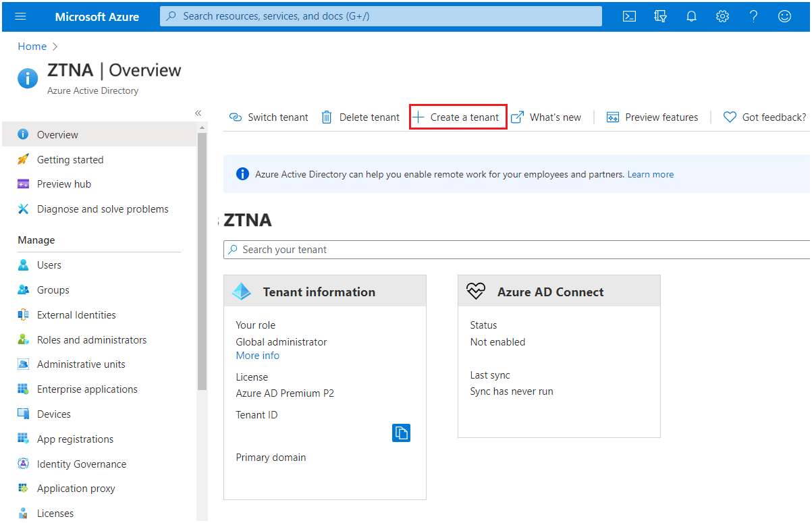The image size is (812, 523).
Task: Open the notifications bell
Action: [691, 16]
